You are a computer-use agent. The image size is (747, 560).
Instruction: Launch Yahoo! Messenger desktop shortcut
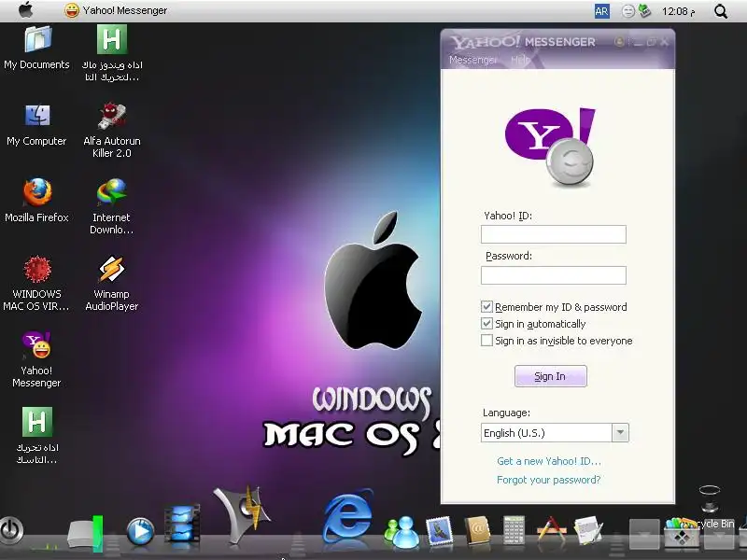[37, 359]
